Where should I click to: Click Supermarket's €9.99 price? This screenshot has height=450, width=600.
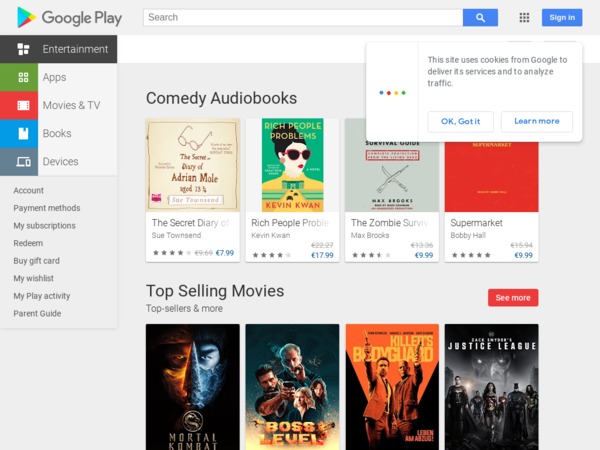click(x=523, y=255)
